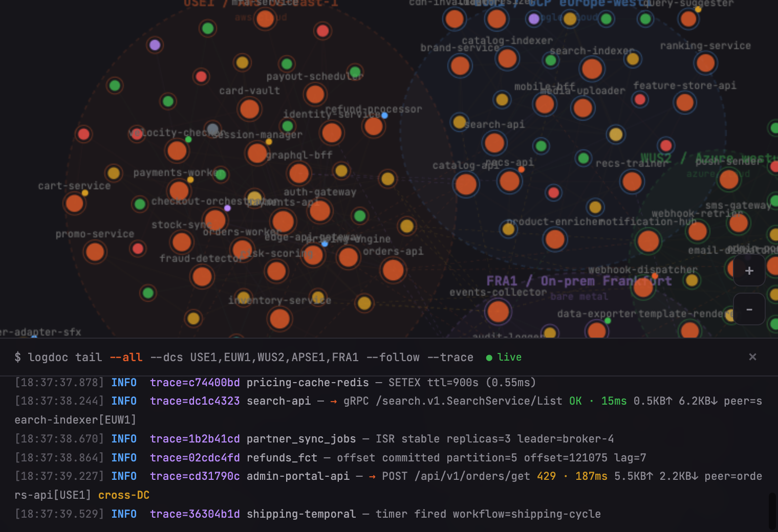Select the events-collector node
Viewport: 778px width, 532px height.
point(498,311)
